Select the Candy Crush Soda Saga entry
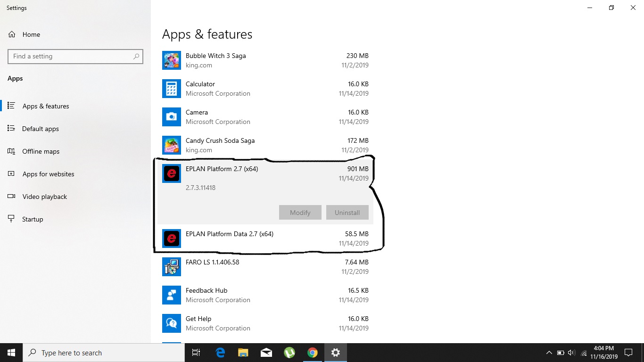Viewport: 644px width, 362px height. tap(265, 145)
